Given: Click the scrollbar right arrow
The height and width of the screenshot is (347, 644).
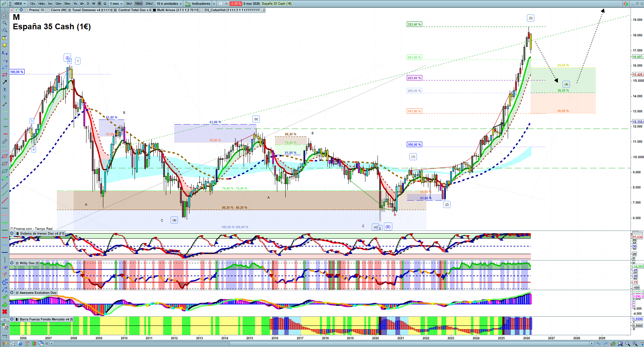Looking at the screenshot, I should point(592,344).
